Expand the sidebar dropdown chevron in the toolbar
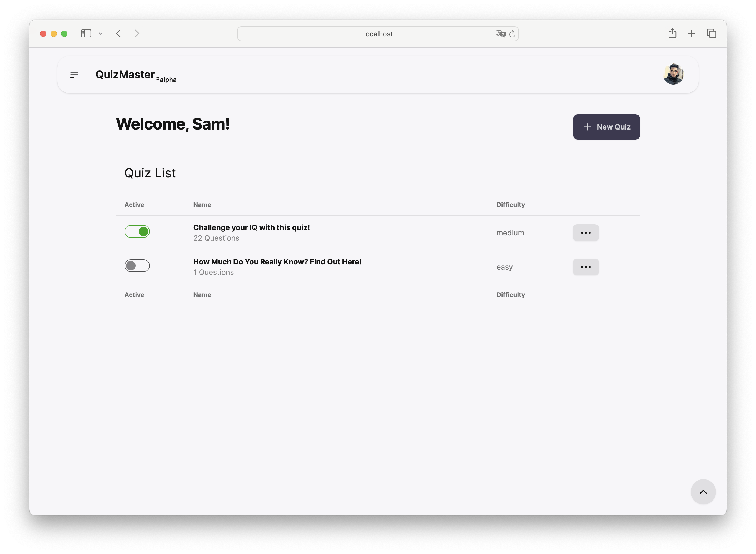The image size is (756, 554). [101, 33]
